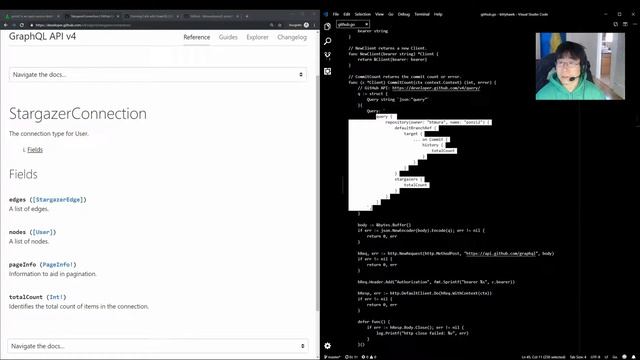
Task: Open the top Navigate the docs dropdown
Action: pyautogui.click(x=158, y=75)
